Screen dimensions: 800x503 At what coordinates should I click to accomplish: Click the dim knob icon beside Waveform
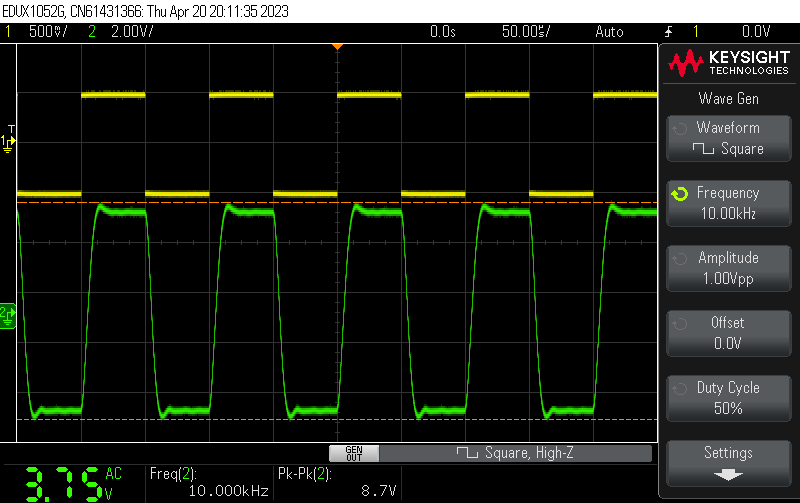680,129
